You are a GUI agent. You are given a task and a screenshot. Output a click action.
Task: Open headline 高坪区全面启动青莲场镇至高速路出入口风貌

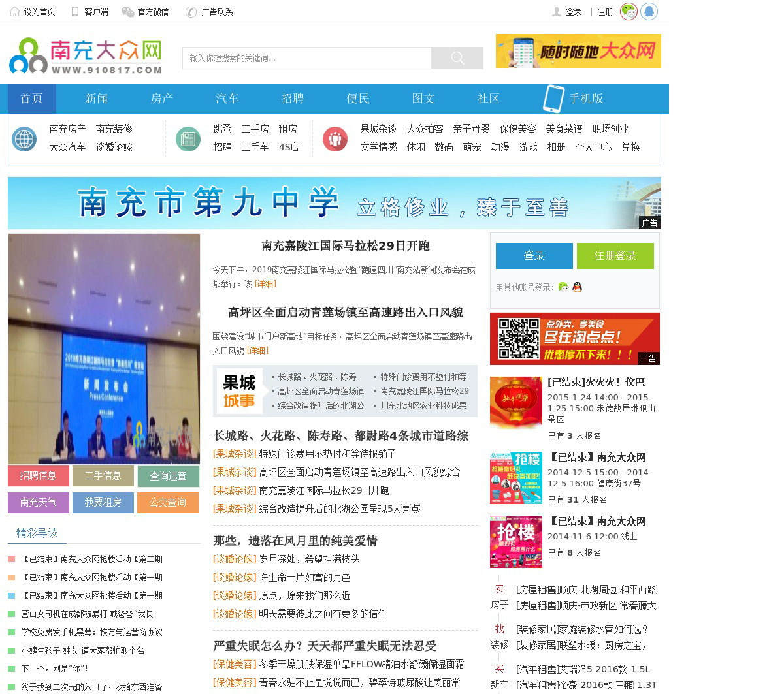coord(345,313)
